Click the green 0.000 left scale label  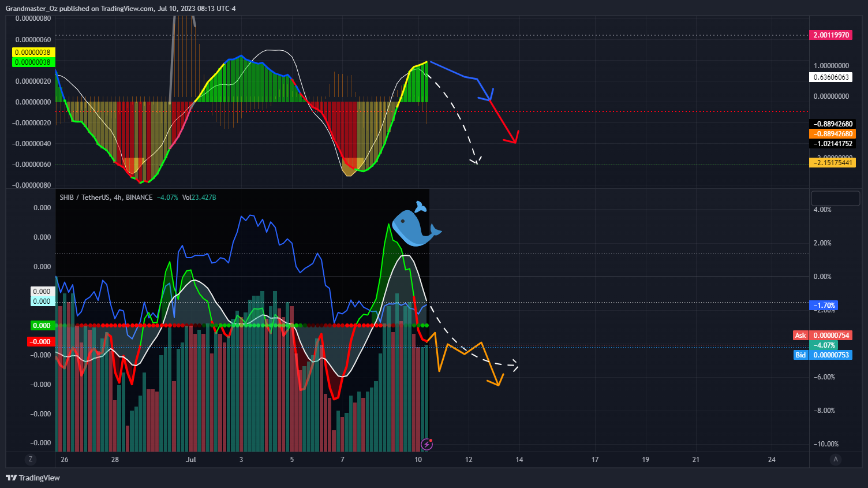point(42,326)
